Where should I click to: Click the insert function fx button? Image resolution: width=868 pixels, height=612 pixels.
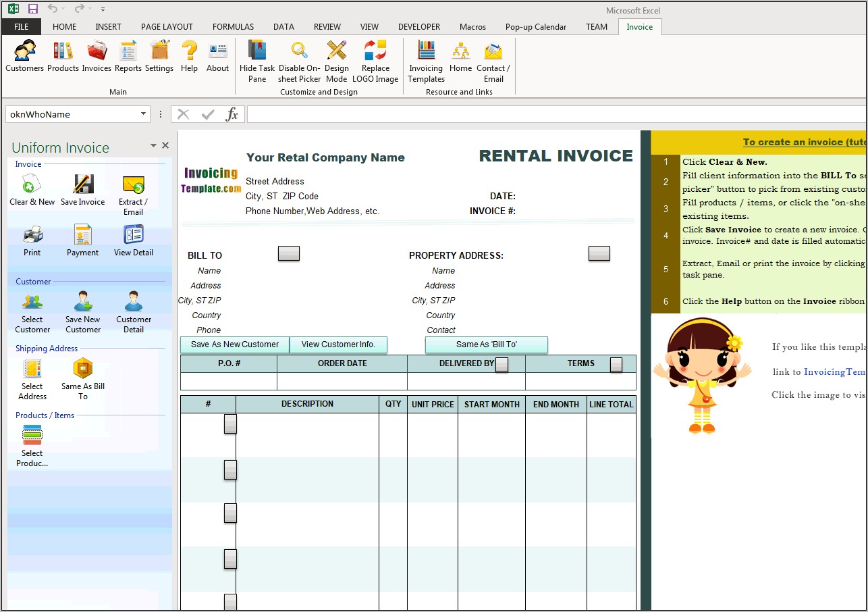(x=232, y=114)
